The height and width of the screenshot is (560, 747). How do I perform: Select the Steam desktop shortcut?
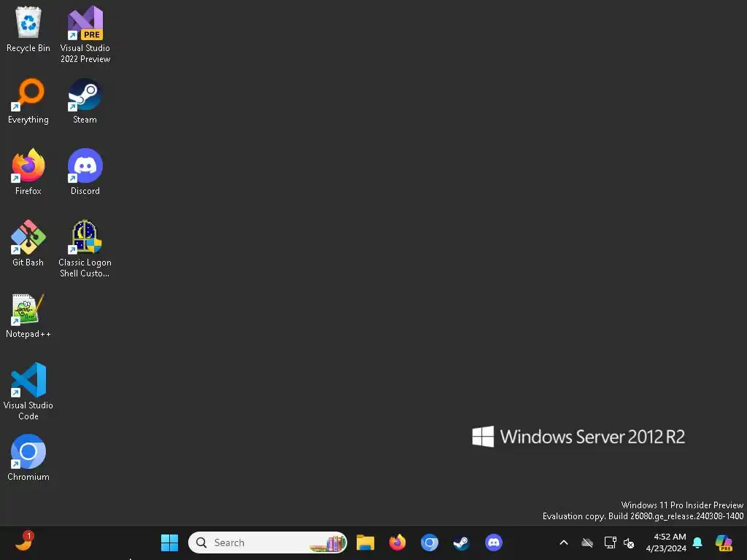[x=85, y=101]
